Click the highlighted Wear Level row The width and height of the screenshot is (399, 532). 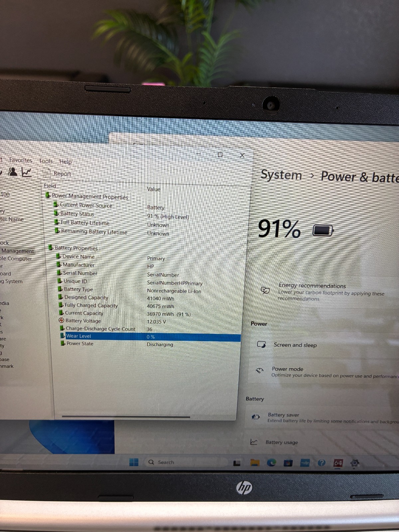pyautogui.click(x=150, y=336)
